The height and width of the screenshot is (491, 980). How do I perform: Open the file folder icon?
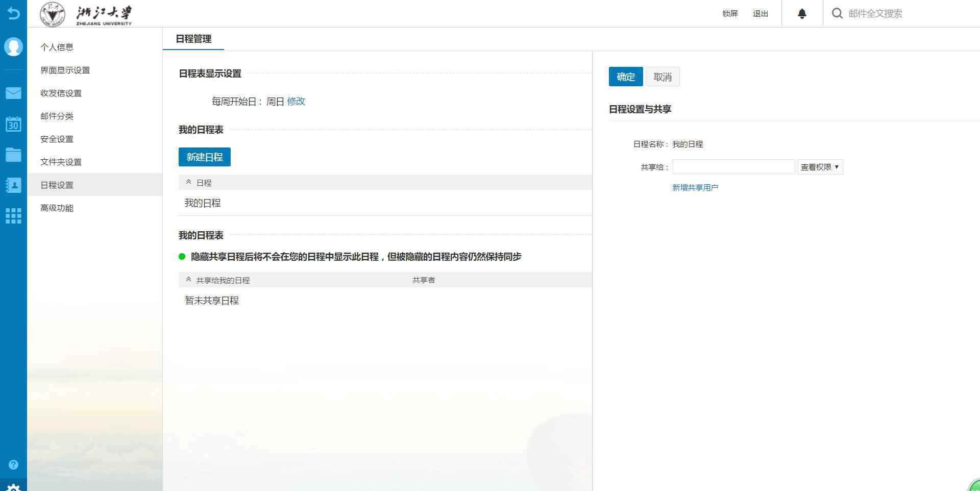[x=13, y=155]
